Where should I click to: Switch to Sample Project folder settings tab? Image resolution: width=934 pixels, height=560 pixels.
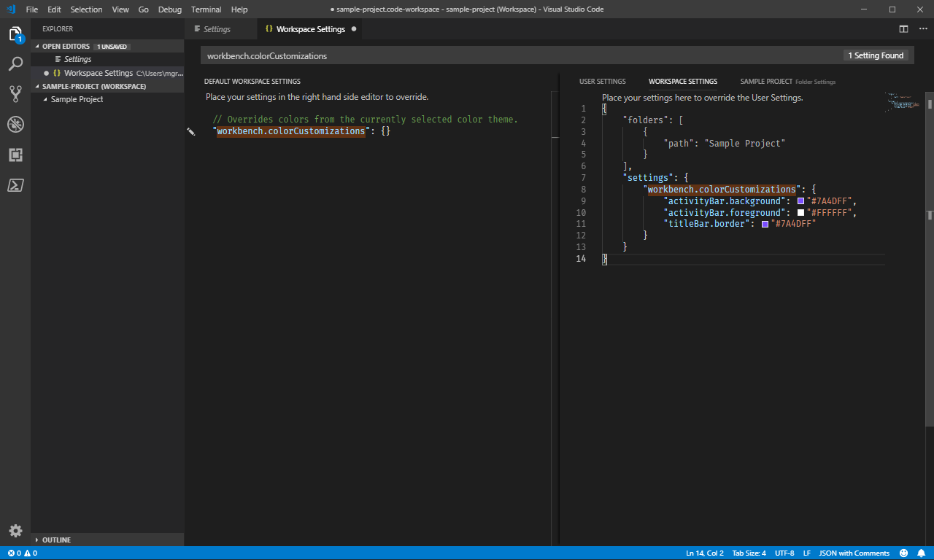coord(788,82)
